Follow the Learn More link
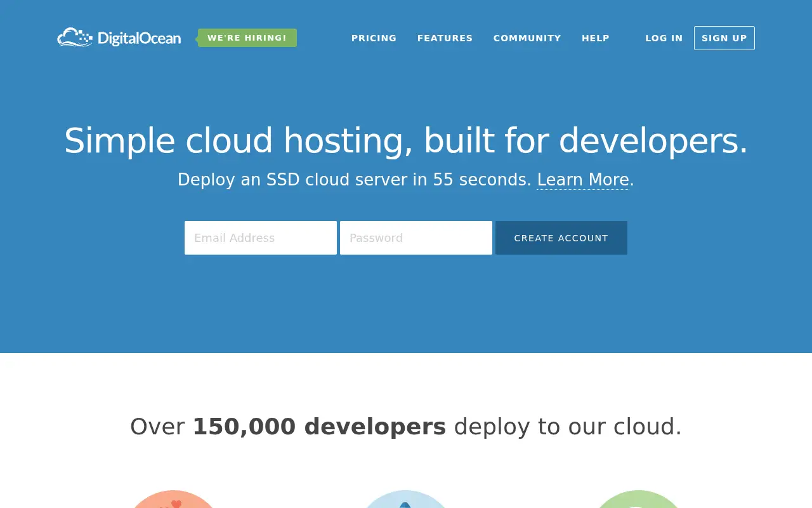The image size is (812, 508). 583,180
